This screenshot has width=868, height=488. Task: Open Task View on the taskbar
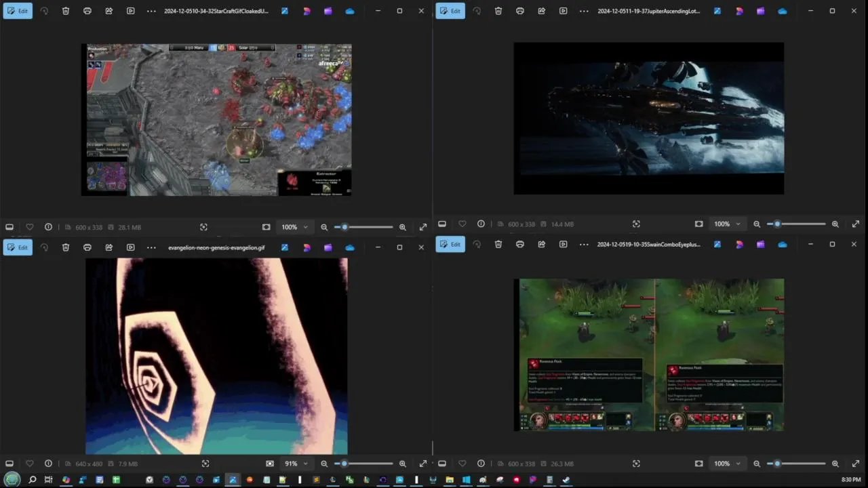pos(48,480)
